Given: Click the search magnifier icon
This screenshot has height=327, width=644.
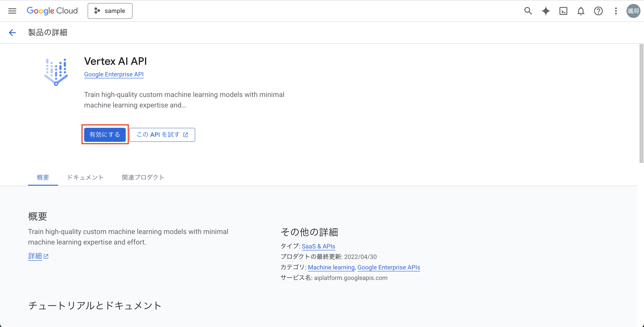Looking at the screenshot, I should [528, 11].
